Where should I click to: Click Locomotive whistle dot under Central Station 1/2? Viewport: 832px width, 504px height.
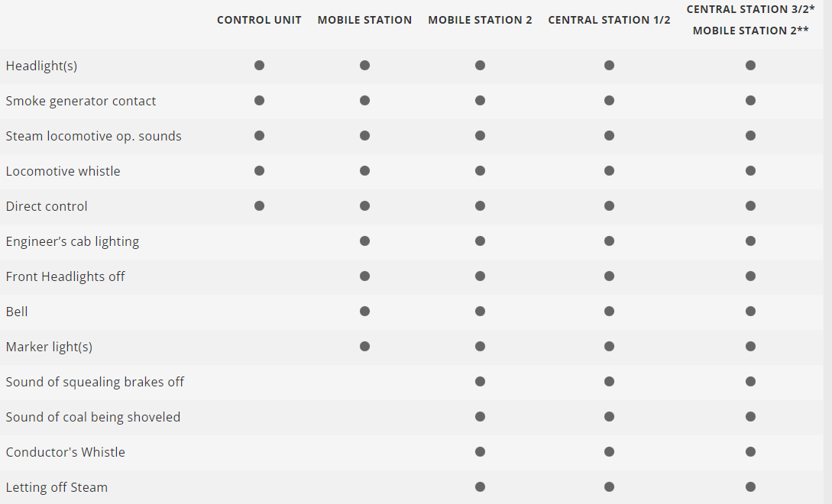coord(609,171)
